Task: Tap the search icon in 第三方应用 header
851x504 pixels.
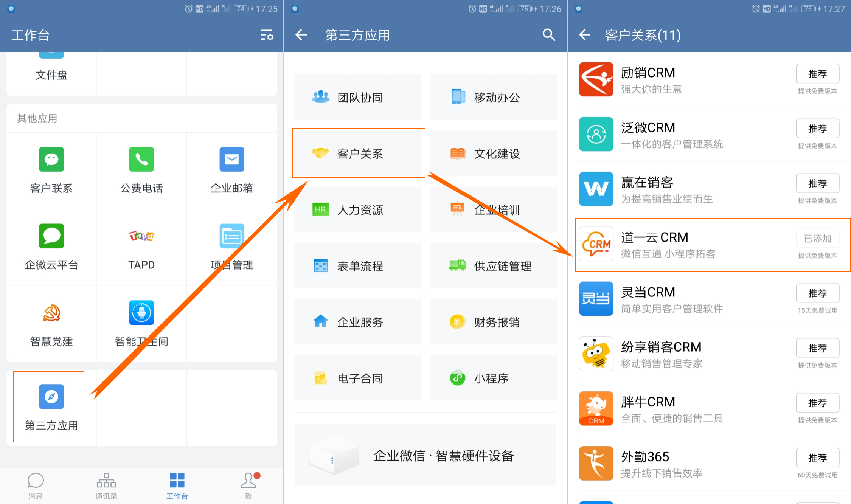Action: 549,35
